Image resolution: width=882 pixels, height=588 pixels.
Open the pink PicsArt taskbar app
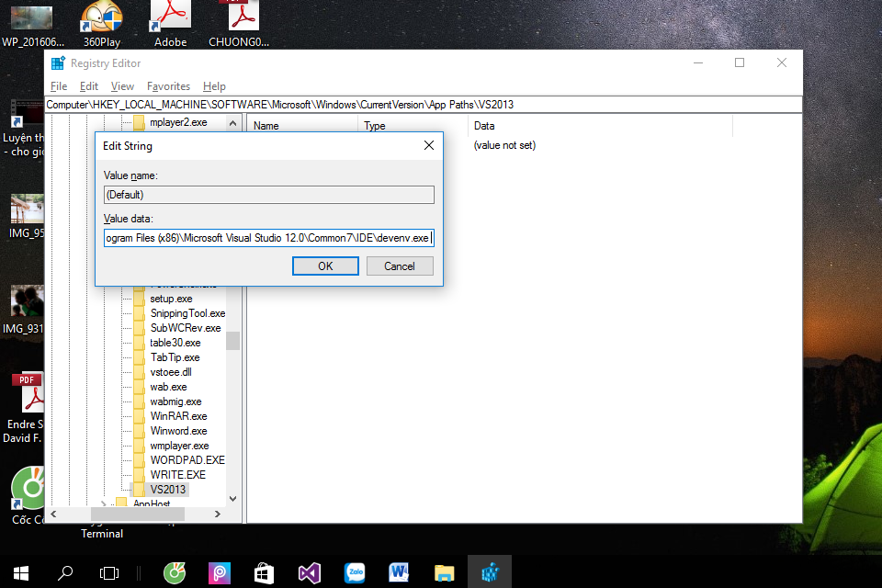coord(220,572)
